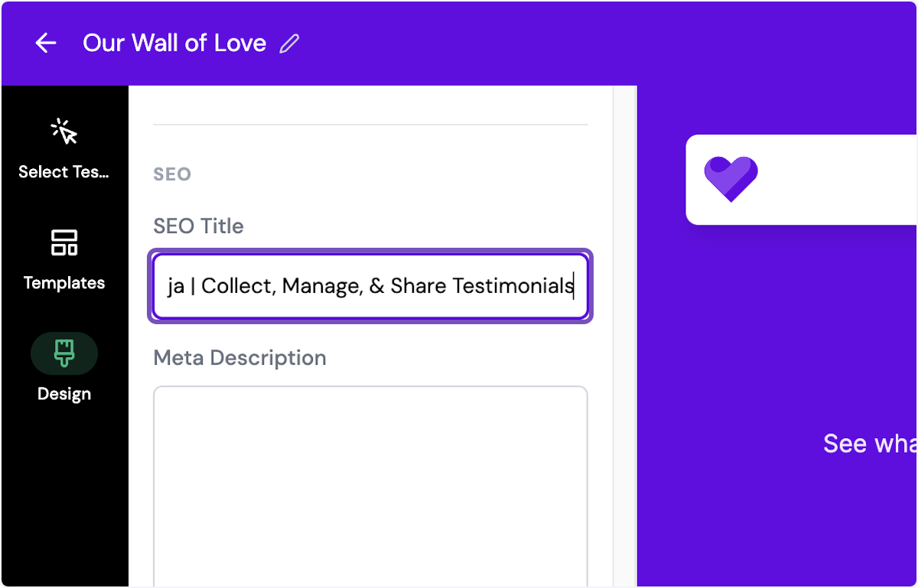This screenshot has width=918, height=588.
Task: Click the Select Template cursor icon
Action: pos(64,132)
